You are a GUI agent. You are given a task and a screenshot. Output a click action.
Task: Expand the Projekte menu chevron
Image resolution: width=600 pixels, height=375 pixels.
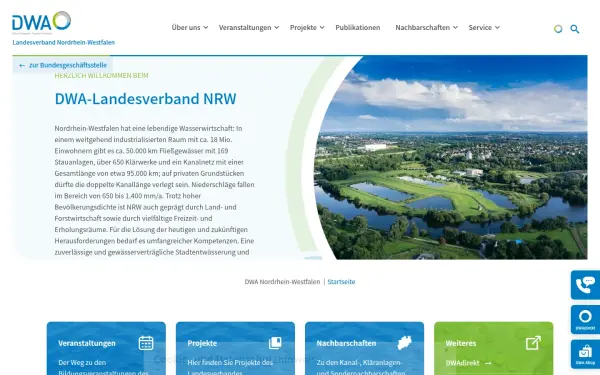[x=322, y=28]
